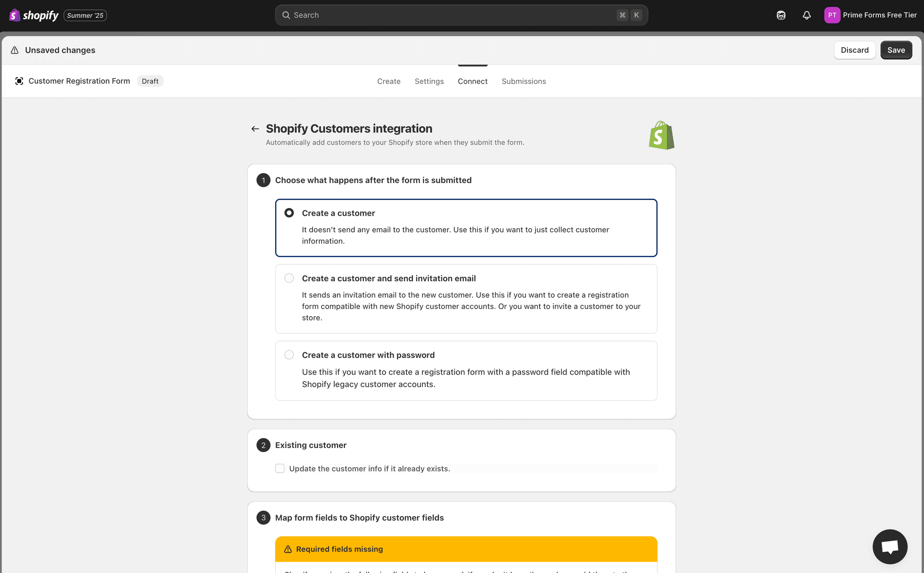Image resolution: width=924 pixels, height=573 pixels.
Task: Check Update the customer info if it exists
Action: (280, 469)
